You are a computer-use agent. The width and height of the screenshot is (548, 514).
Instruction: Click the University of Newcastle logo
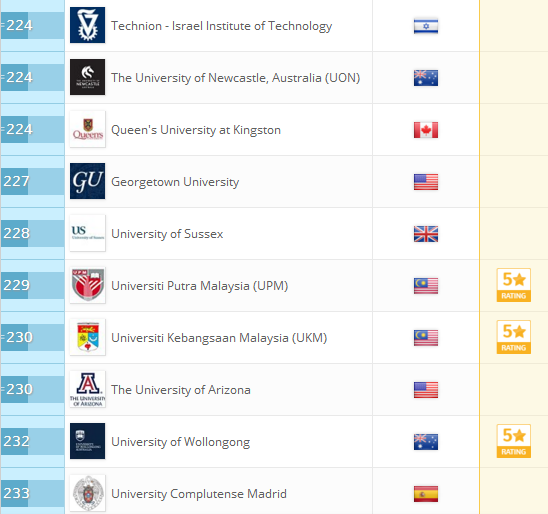[x=87, y=77]
